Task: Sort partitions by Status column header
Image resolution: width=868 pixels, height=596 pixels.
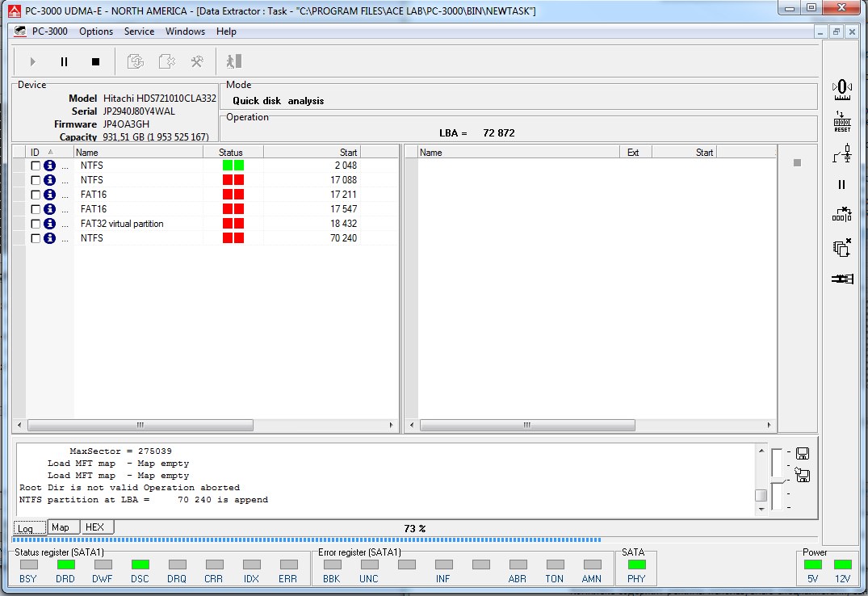Action: [233, 153]
